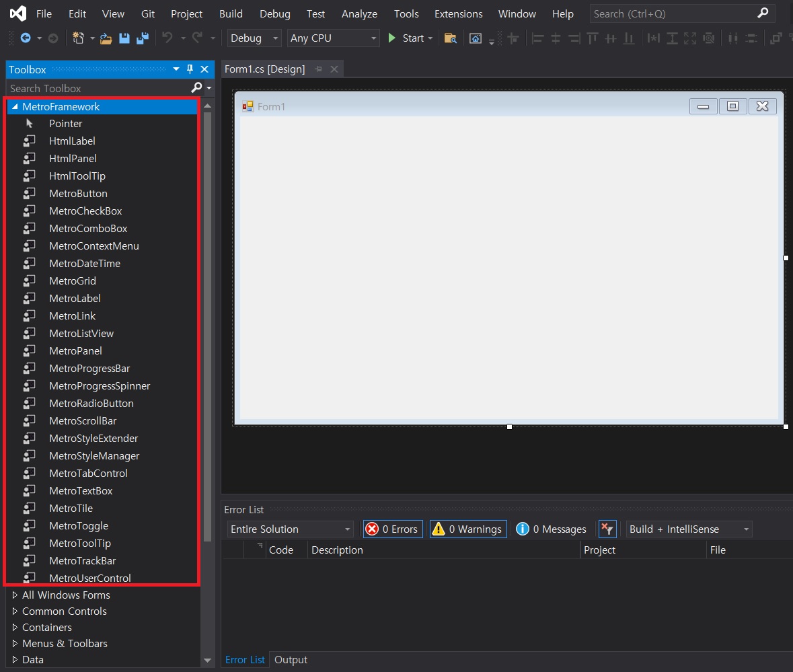Collapse the MetroFramework toolbox group
The image size is (793, 672).
point(15,107)
